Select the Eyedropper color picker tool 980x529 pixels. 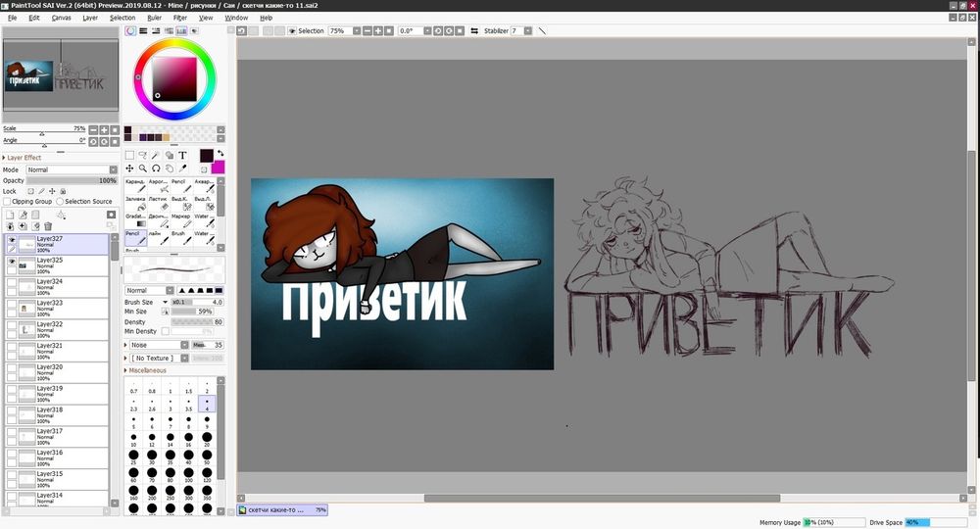click(x=182, y=168)
